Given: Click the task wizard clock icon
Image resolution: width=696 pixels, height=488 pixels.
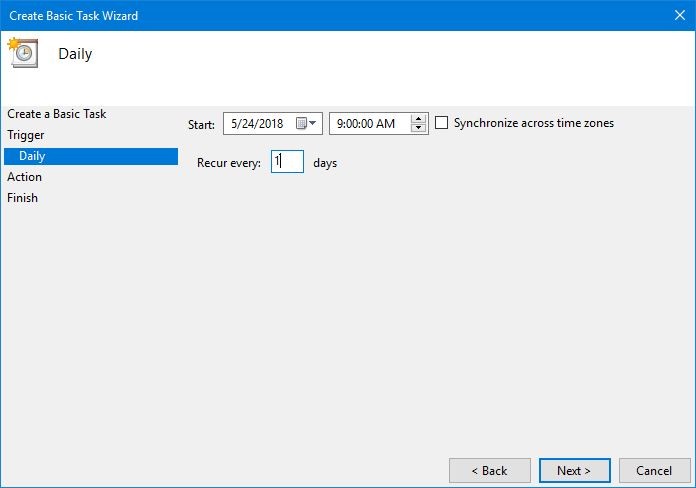Looking at the screenshot, I should click(22, 53).
